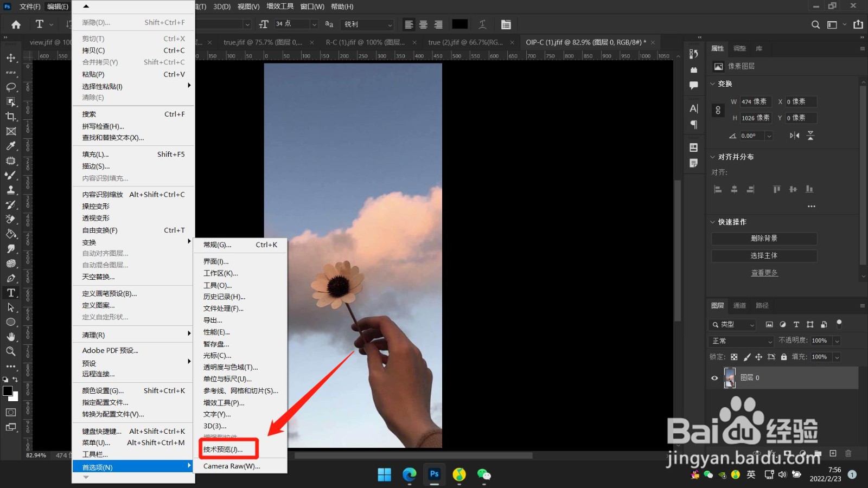Click the layer 图层 0 thumbnail

click(730, 378)
